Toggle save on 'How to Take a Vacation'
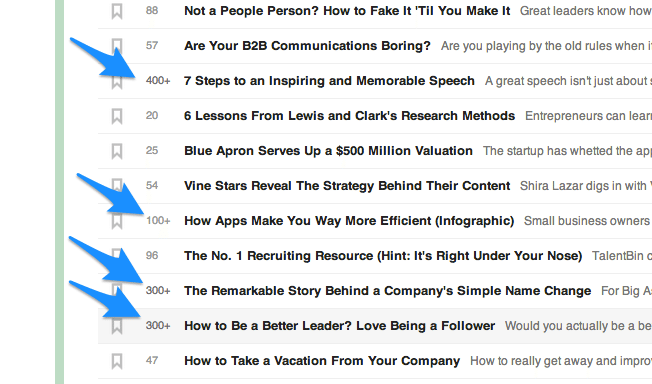Viewport: 652px width, 384px height. point(117,361)
